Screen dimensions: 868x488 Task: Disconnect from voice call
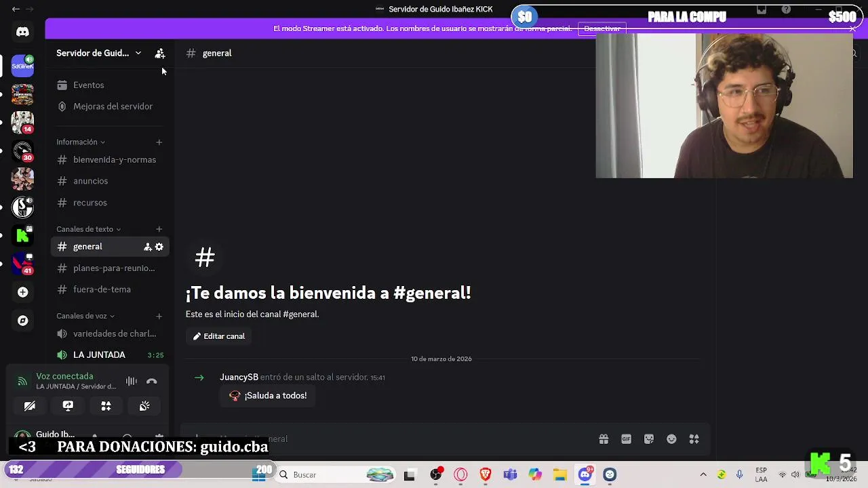(x=151, y=382)
